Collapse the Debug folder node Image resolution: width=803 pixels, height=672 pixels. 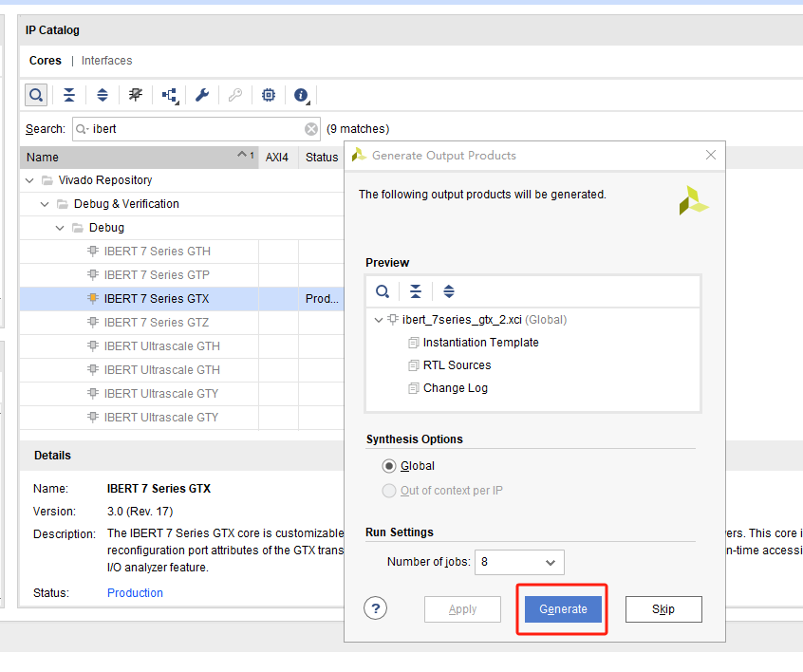tap(60, 228)
